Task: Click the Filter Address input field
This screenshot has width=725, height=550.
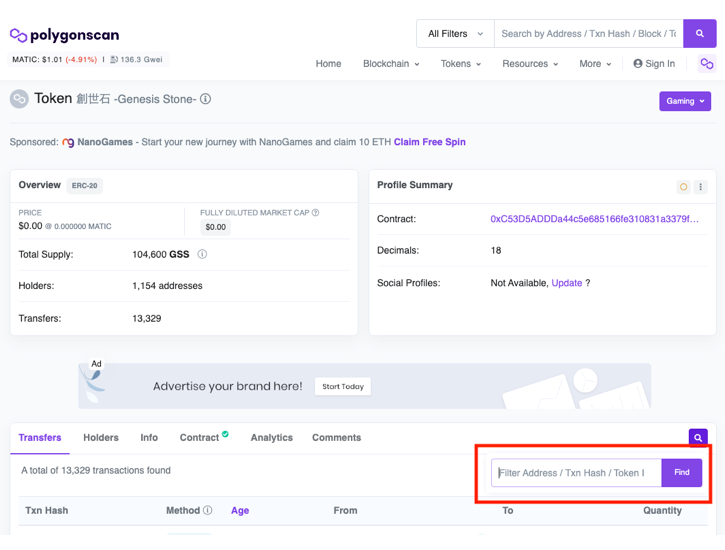Action: (577, 473)
